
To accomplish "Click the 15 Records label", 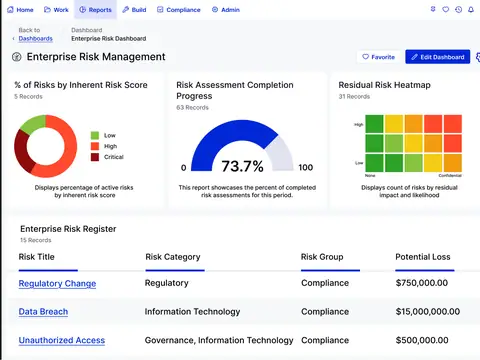I will point(36,240).
